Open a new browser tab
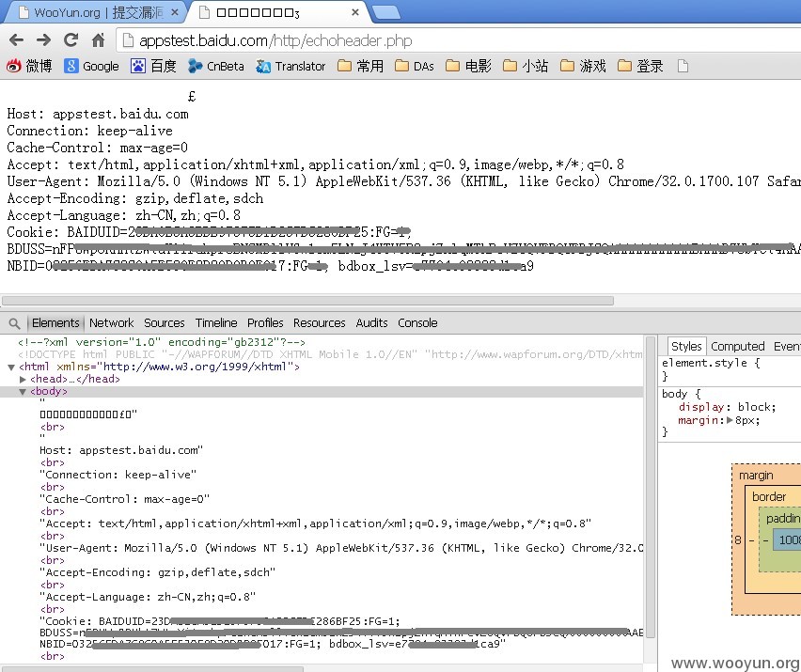Viewport: 801px width, 672px height. [x=386, y=13]
